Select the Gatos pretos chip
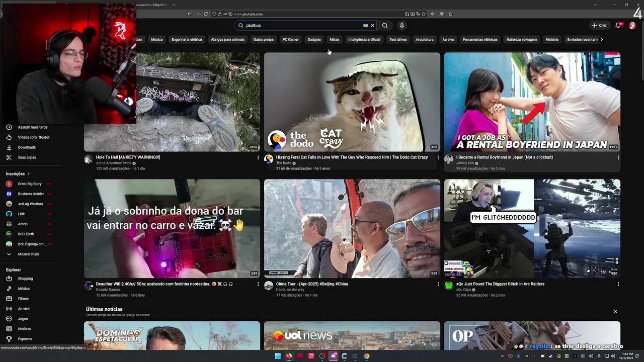Screen dimensions: 644x362 (x=264, y=39)
